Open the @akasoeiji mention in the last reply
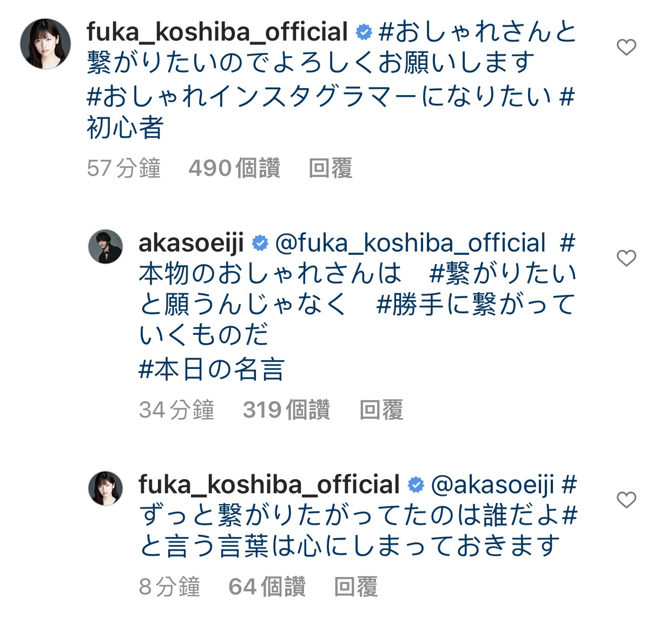672x622 pixels. click(x=492, y=485)
